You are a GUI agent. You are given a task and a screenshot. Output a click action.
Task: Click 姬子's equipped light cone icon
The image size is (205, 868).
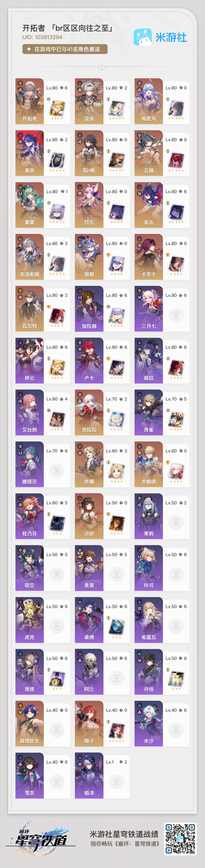117,731
